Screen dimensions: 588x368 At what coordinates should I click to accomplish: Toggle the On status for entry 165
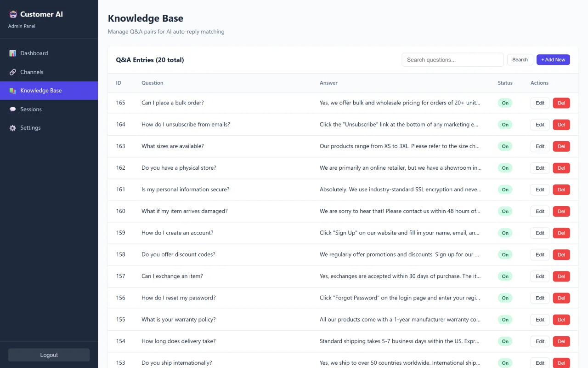pos(505,103)
